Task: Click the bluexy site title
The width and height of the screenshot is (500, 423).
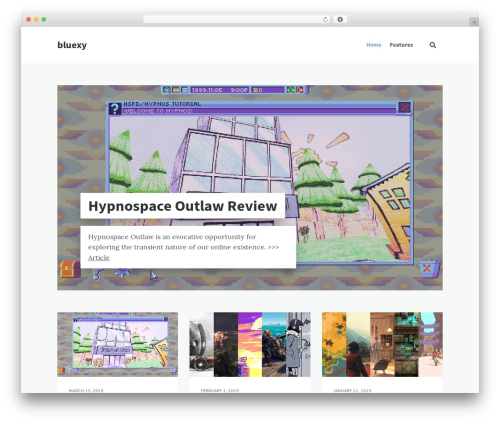Action: (x=72, y=45)
